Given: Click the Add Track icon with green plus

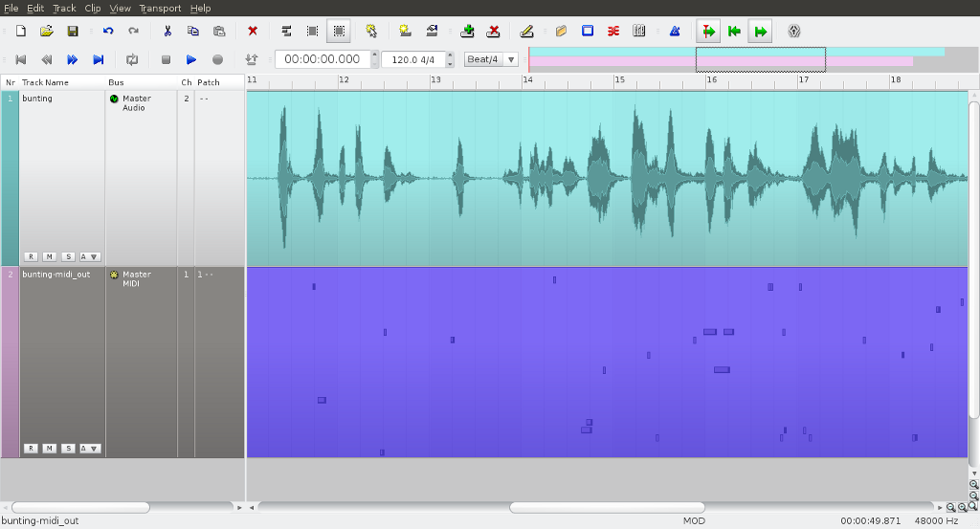Looking at the screenshot, I should pos(466,31).
